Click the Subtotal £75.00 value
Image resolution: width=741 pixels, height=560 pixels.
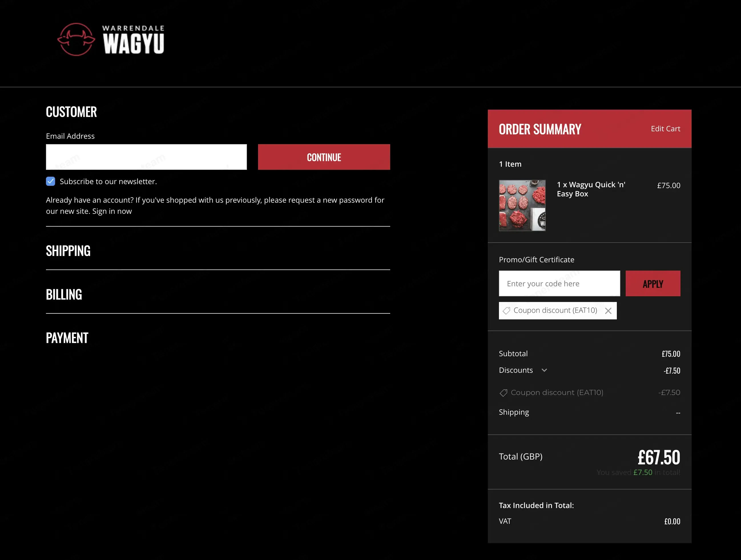(x=671, y=354)
